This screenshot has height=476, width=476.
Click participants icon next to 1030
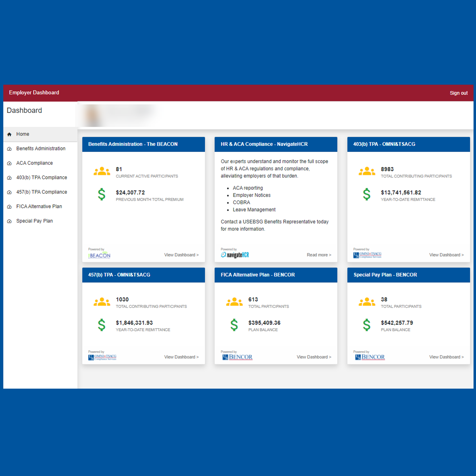[x=102, y=301]
